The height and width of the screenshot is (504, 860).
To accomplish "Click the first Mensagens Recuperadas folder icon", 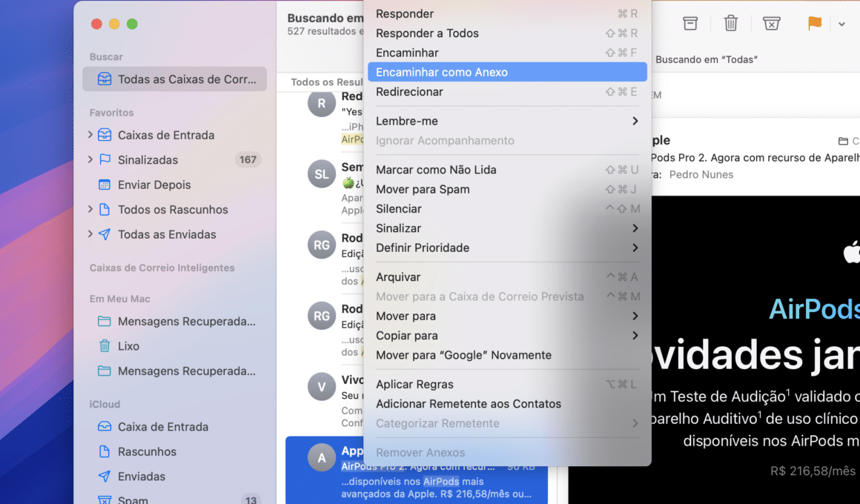I will (x=105, y=322).
